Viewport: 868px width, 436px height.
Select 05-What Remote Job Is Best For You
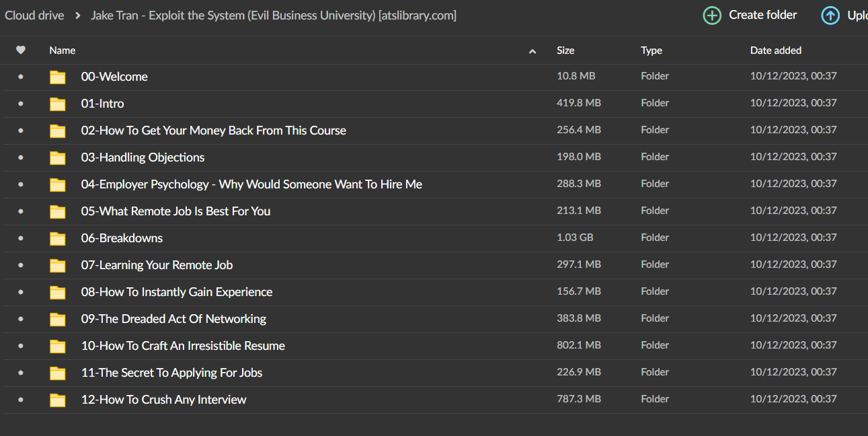click(x=176, y=211)
